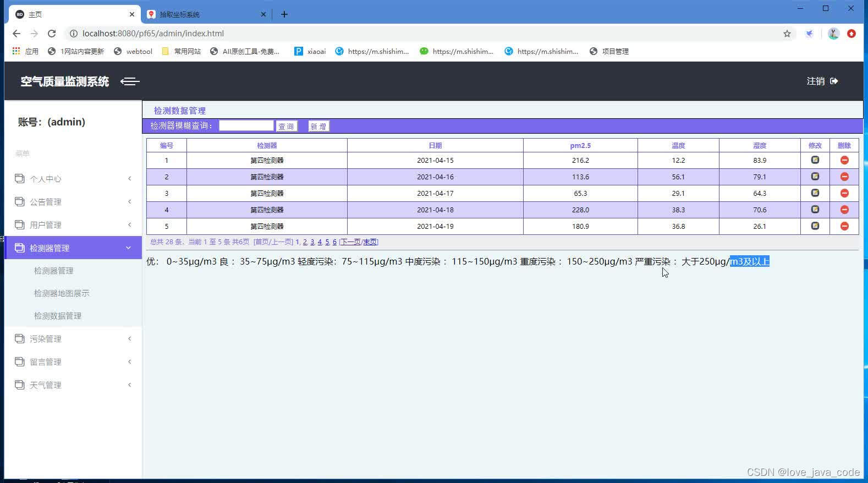Click the 检测器模糊查询 input field
This screenshot has width=868, height=483.
pos(246,125)
